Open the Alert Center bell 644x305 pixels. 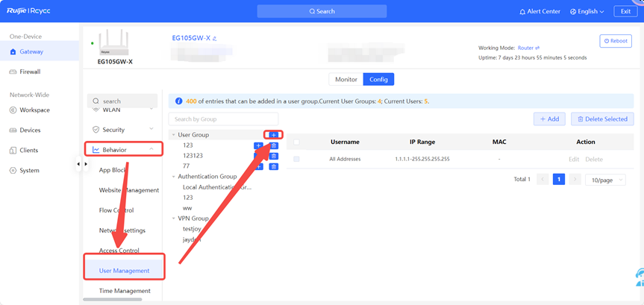click(x=522, y=11)
